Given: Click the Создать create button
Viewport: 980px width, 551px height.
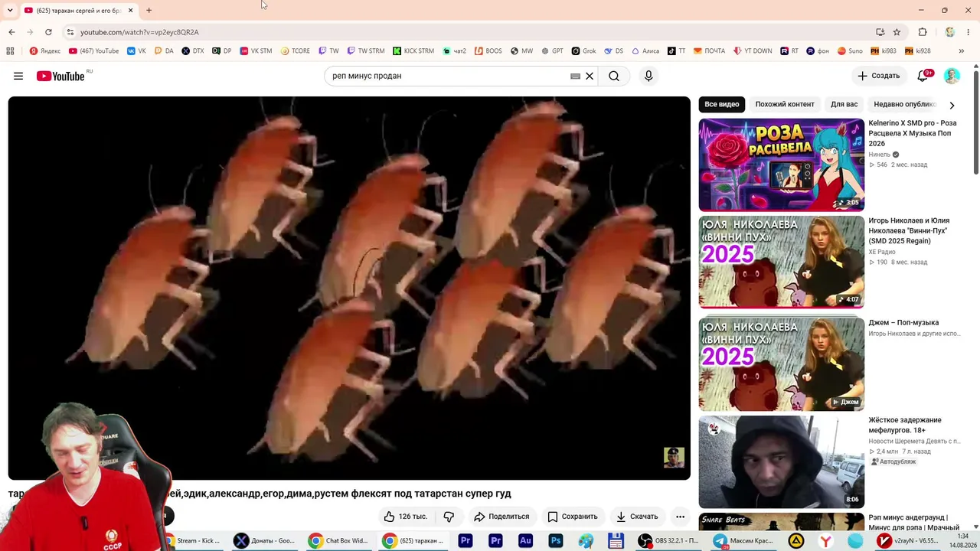Looking at the screenshot, I should (x=879, y=76).
